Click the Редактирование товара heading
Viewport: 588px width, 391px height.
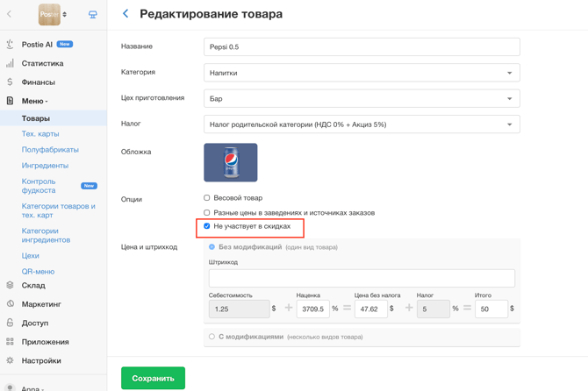pos(212,14)
